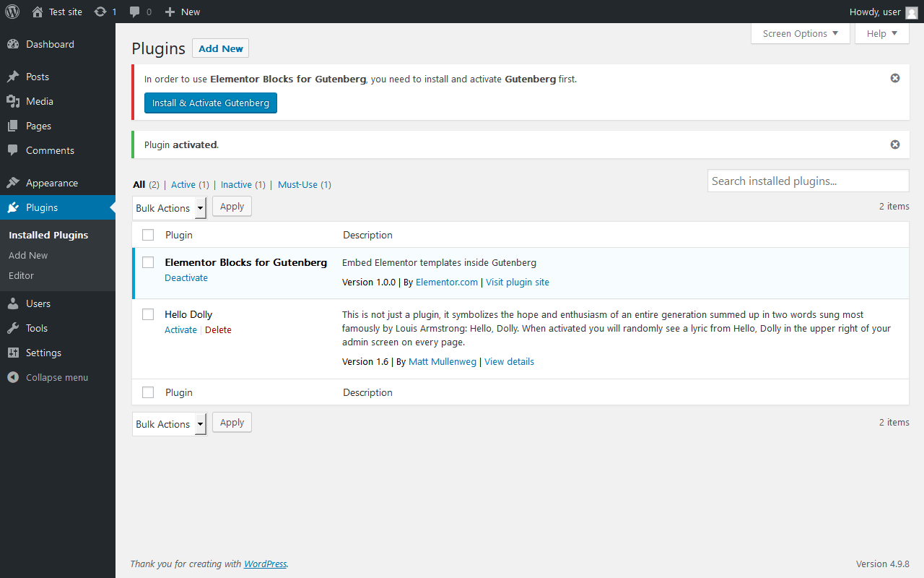Click the Test site name in admin bar
The width and height of the screenshot is (924, 578).
coord(66,12)
